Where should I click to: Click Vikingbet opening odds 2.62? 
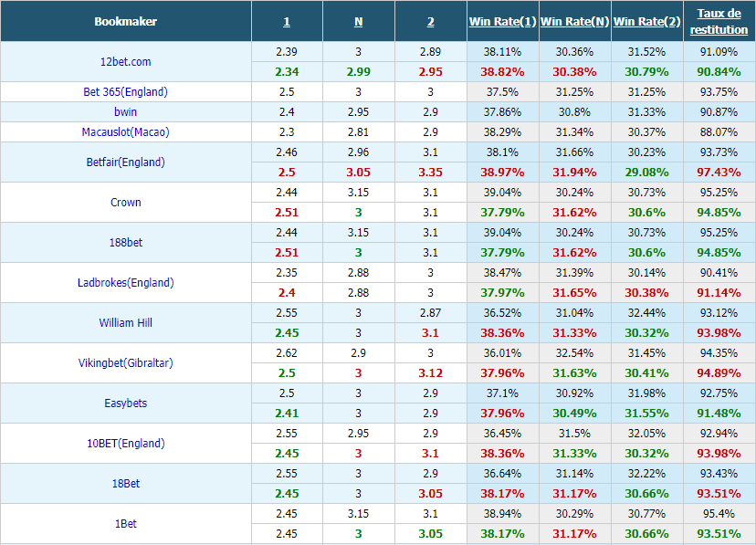pos(287,352)
